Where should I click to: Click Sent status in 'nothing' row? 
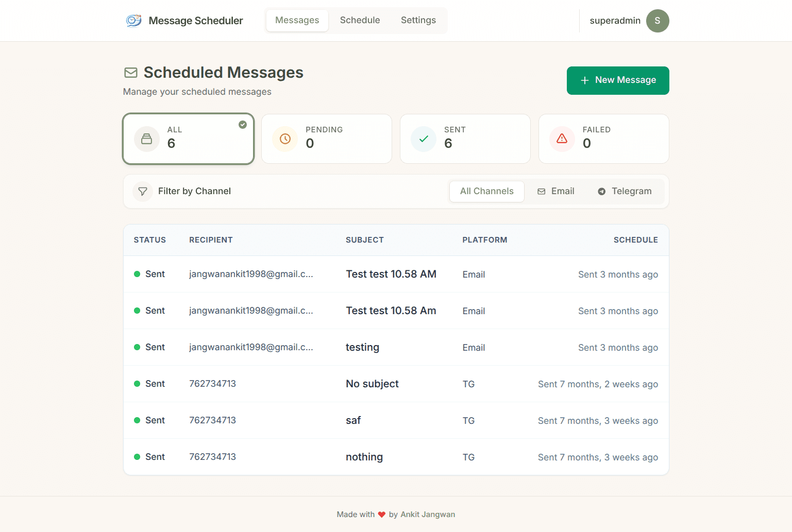click(x=149, y=457)
